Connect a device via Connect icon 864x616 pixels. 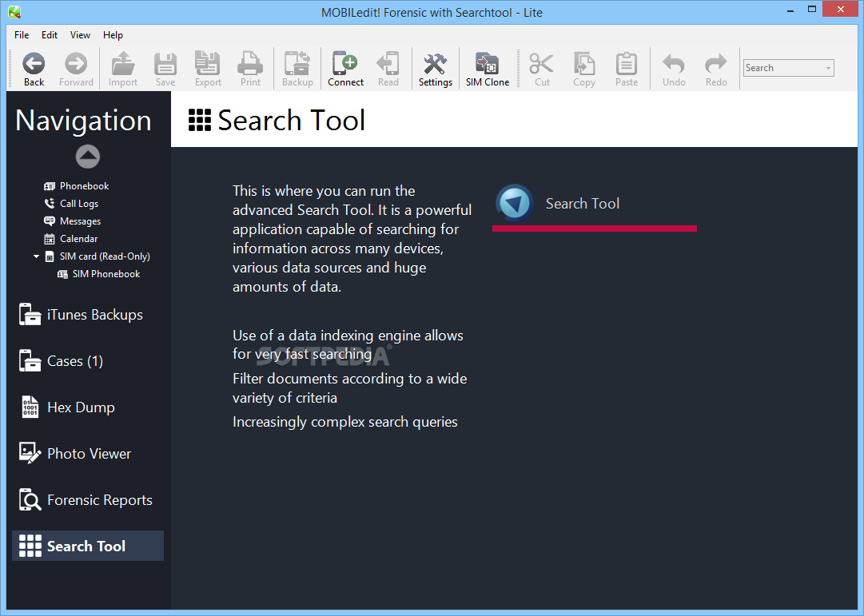pyautogui.click(x=345, y=70)
